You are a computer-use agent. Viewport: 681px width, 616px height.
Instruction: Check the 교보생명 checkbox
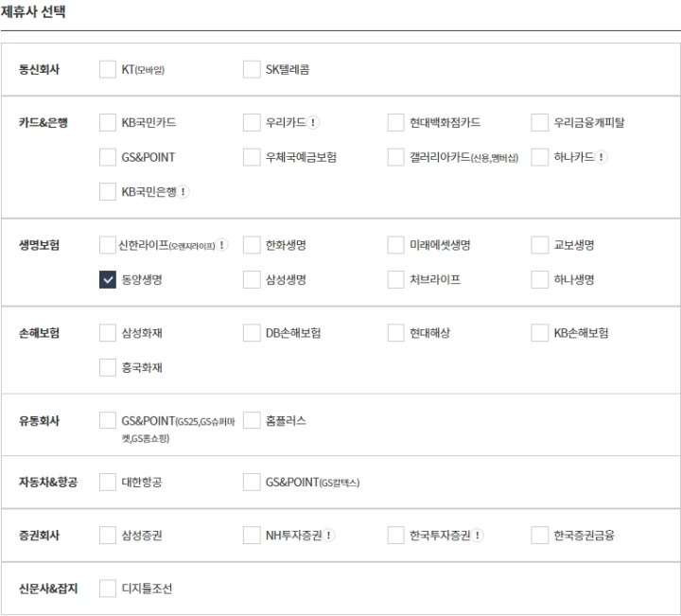tap(540, 245)
